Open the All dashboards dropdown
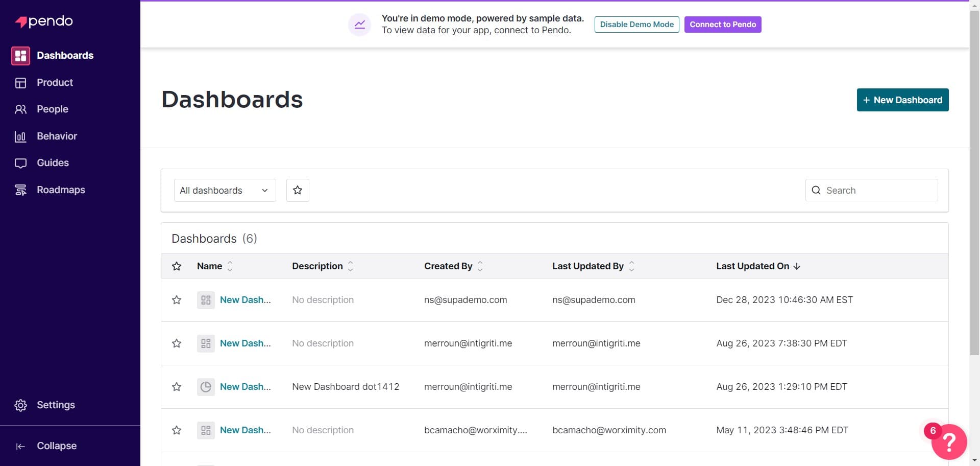The height and width of the screenshot is (466, 980). [x=225, y=190]
